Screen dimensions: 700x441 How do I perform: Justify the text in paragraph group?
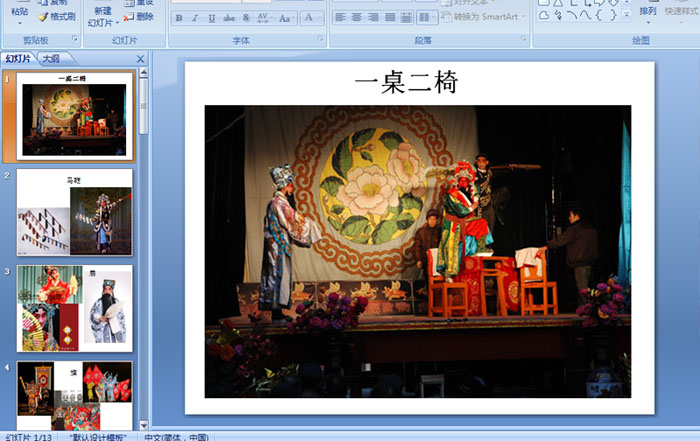pos(390,17)
